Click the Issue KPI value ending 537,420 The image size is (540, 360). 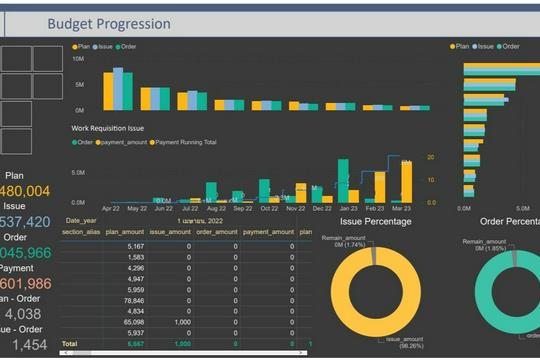[x=25, y=222]
